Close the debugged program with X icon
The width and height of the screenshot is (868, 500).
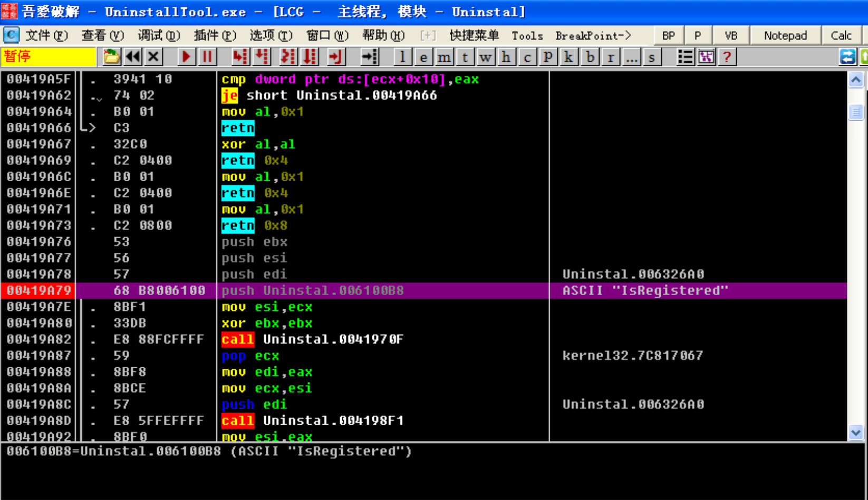tap(153, 56)
